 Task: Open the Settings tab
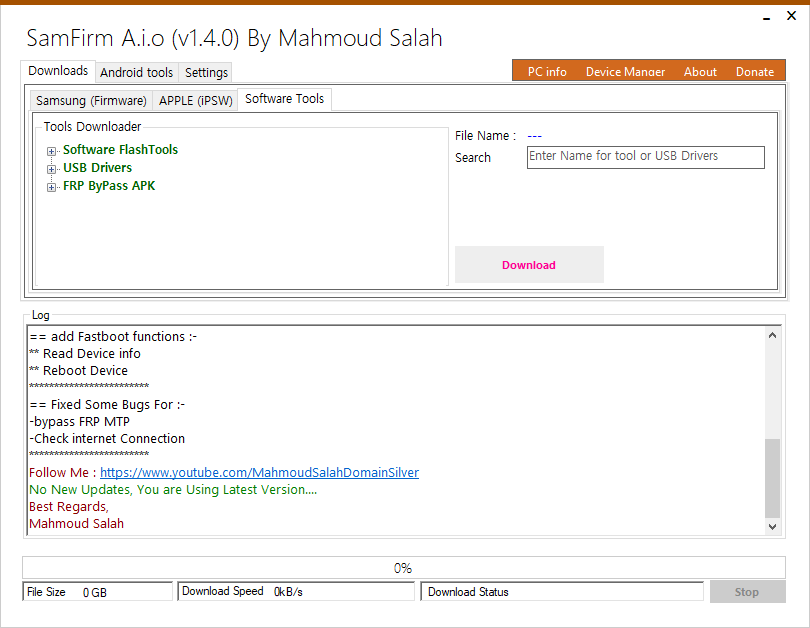click(206, 72)
